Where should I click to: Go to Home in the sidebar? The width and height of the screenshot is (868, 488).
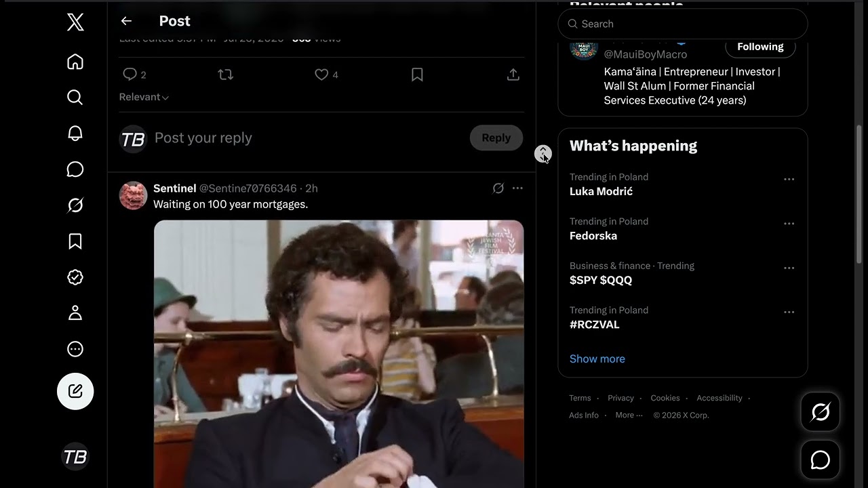coord(75,62)
